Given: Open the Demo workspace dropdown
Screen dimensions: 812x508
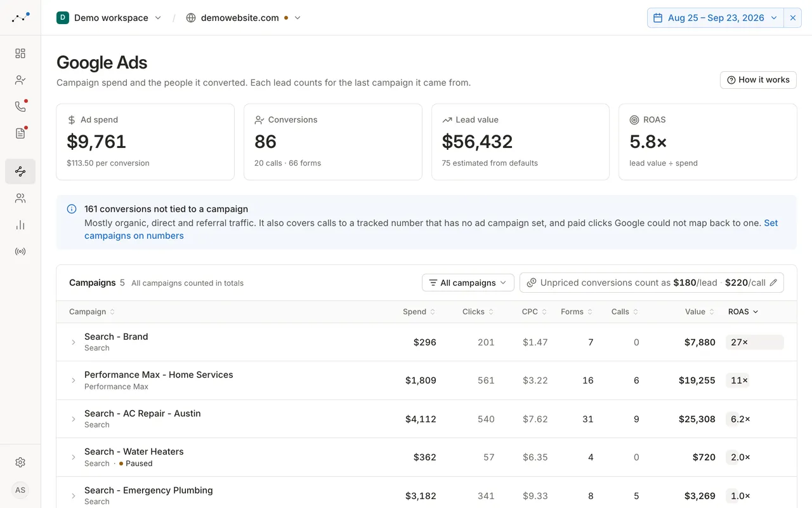Looking at the screenshot, I should point(109,18).
